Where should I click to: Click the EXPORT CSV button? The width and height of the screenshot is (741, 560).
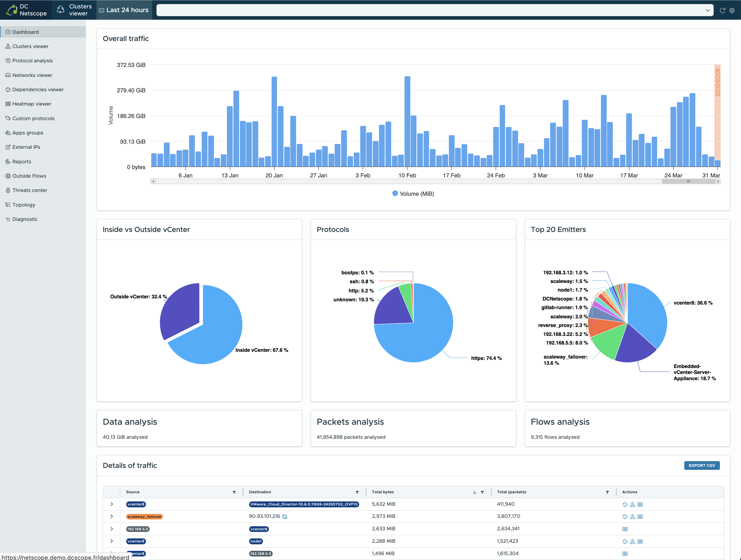point(702,465)
